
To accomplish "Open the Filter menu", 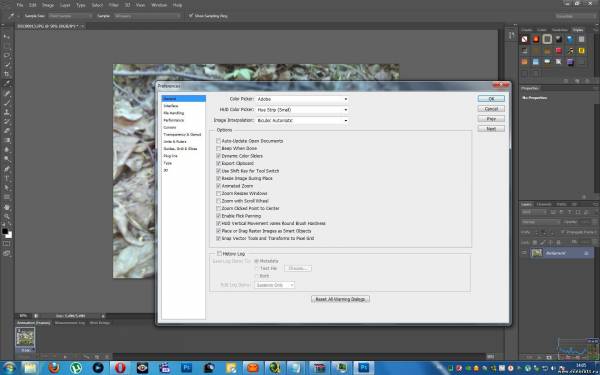I will (114, 5).
